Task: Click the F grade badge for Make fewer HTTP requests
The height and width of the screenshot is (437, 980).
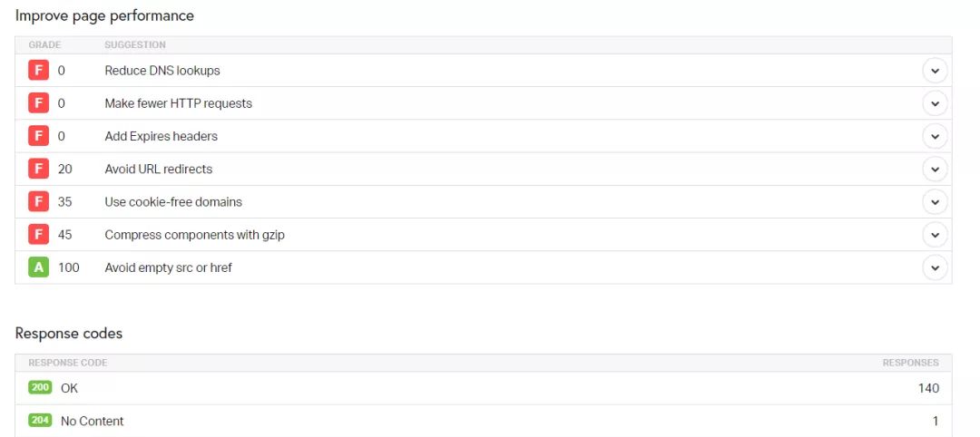Action: [x=38, y=103]
